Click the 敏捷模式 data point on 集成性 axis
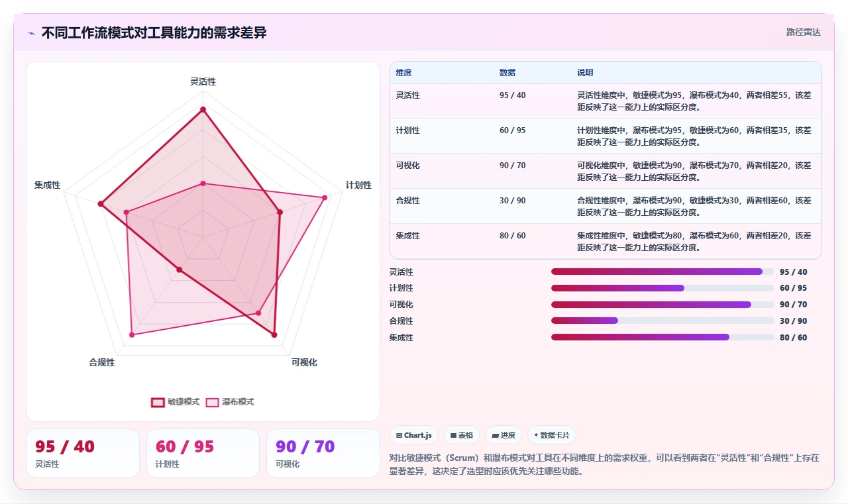 point(101,204)
